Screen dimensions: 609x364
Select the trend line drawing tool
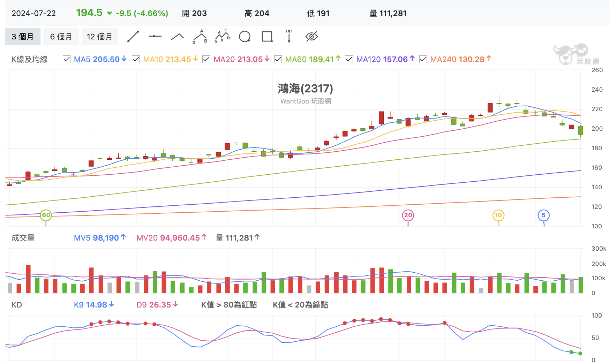133,37
